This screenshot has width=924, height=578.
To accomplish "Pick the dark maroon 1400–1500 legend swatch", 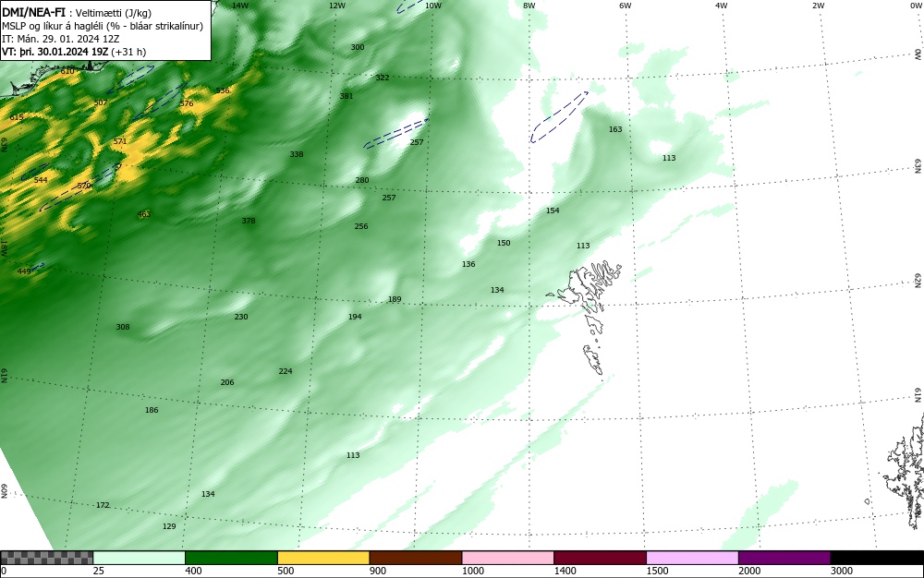I will click(x=600, y=558).
